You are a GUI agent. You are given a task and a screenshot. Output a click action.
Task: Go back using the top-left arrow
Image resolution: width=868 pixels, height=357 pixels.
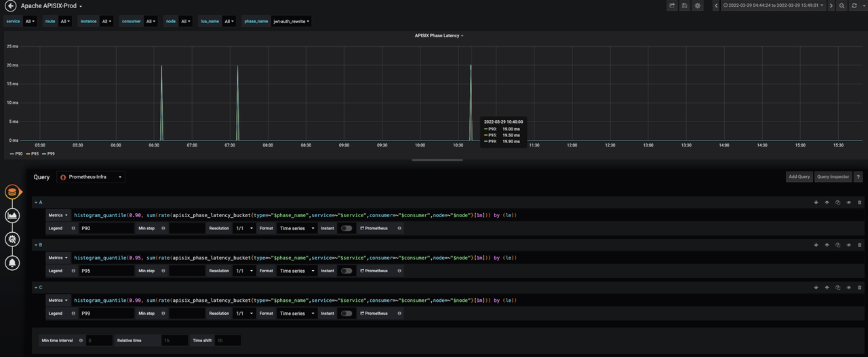point(10,6)
